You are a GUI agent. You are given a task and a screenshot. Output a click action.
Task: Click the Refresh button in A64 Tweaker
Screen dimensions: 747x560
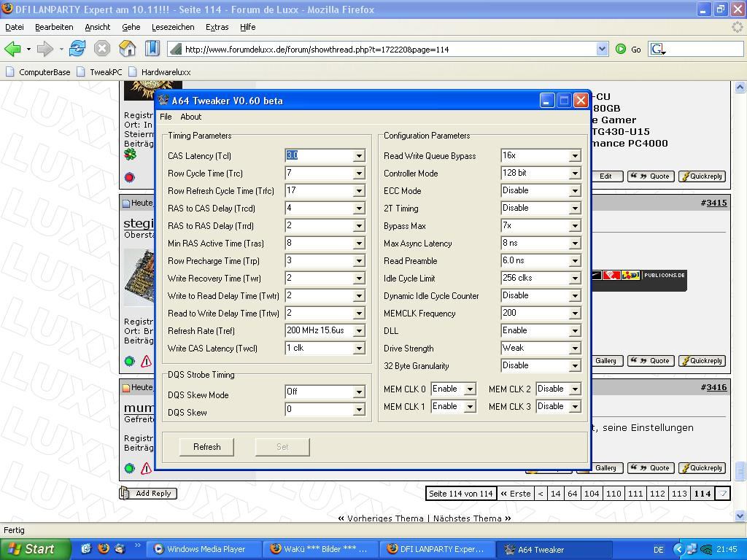coord(206,447)
